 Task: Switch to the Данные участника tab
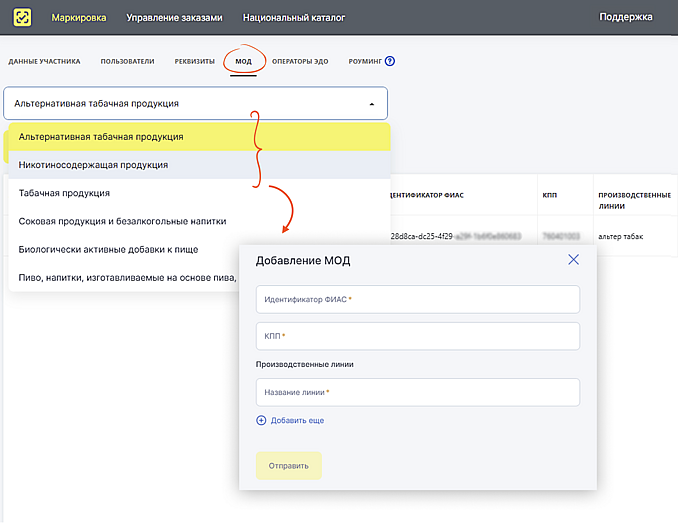(x=44, y=61)
